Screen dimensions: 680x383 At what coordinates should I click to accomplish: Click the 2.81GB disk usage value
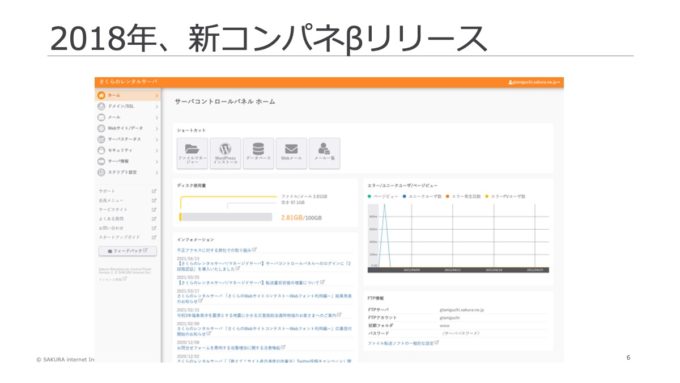[291, 217]
